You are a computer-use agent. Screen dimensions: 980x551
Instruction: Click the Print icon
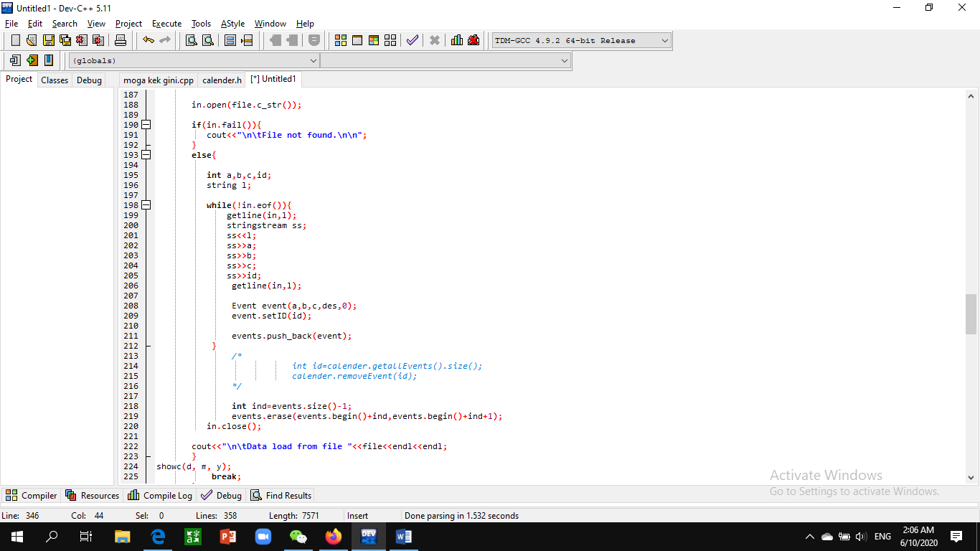click(121, 40)
